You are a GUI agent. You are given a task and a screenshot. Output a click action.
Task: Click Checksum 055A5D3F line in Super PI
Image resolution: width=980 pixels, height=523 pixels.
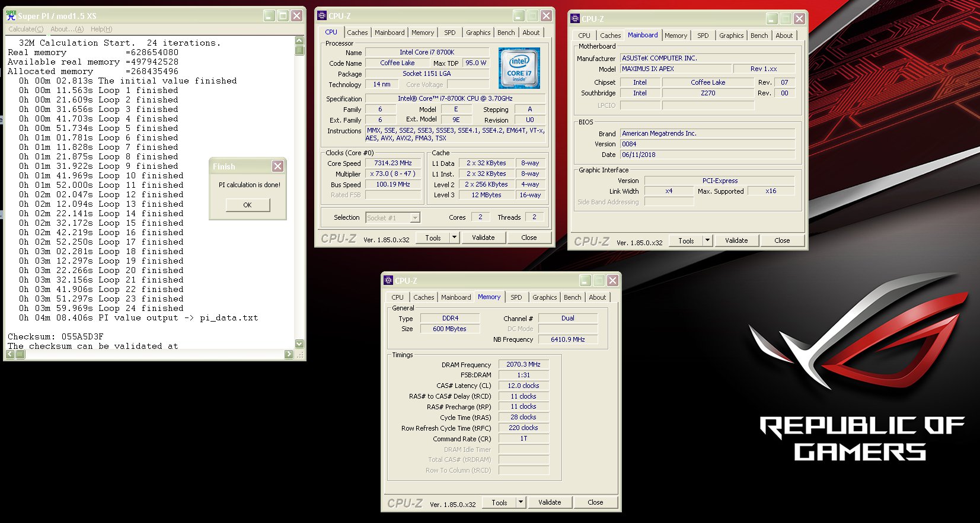coord(56,336)
